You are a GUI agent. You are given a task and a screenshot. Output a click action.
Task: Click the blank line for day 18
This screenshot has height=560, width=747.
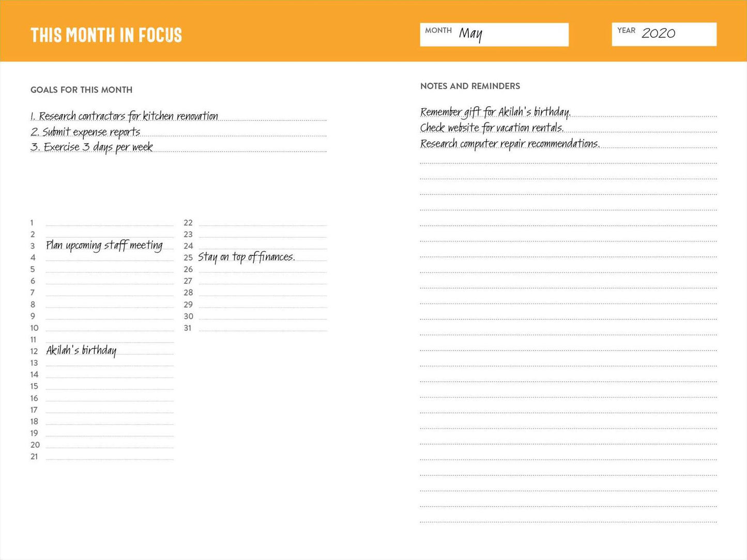[110, 421]
